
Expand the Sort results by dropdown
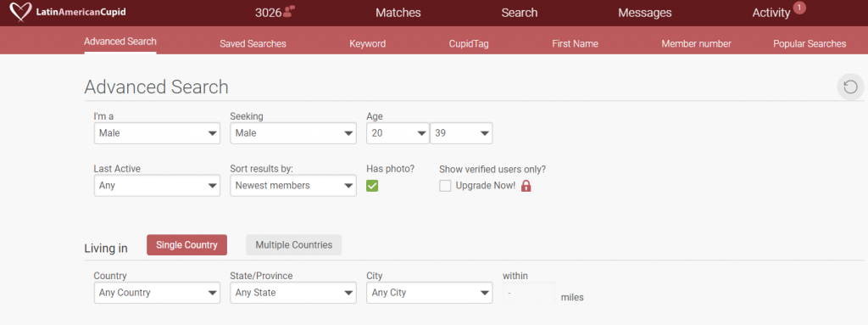[293, 185]
